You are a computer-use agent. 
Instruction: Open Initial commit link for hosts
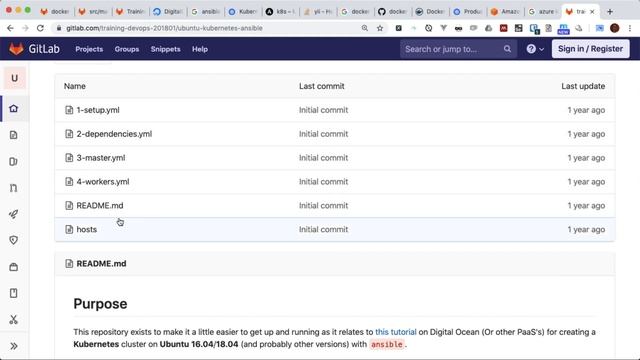(323, 229)
